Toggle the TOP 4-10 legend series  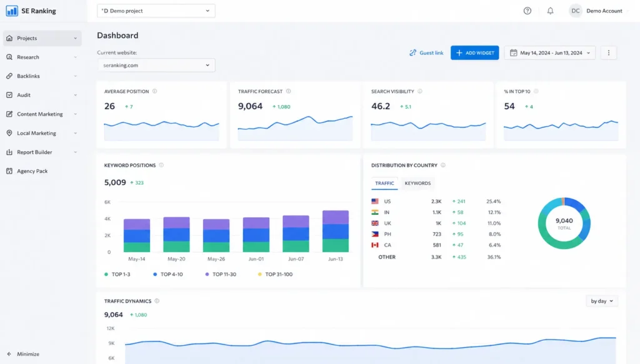[167, 274]
